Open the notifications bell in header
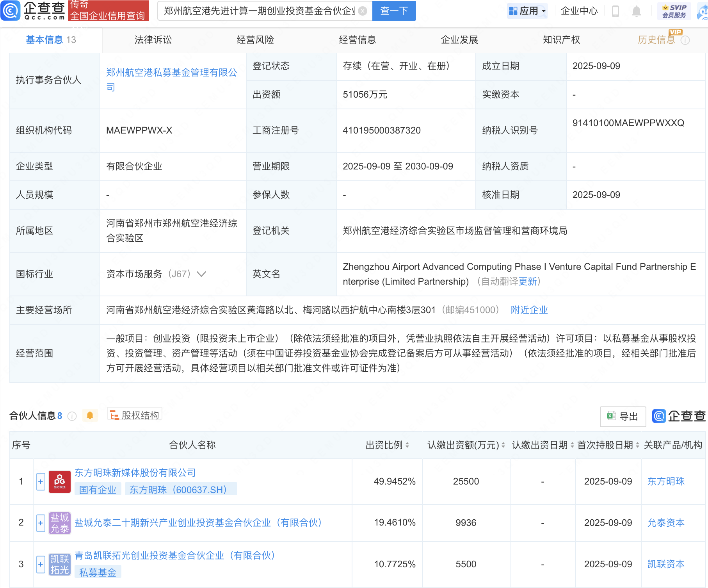708x588 pixels. (x=636, y=11)
